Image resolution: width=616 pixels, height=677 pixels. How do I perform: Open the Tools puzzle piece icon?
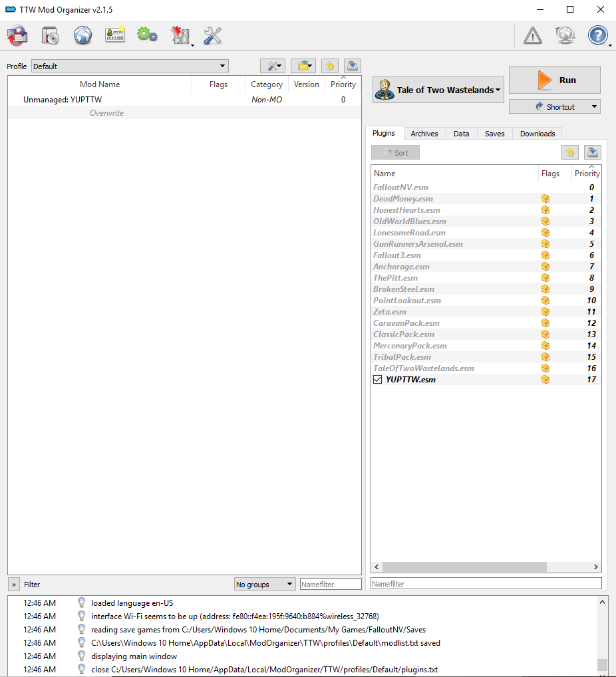(180, 35)
